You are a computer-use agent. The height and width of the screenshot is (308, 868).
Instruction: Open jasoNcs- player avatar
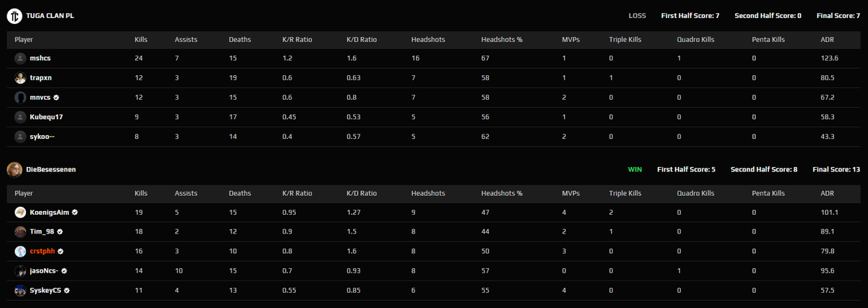(x=20, y=270)
